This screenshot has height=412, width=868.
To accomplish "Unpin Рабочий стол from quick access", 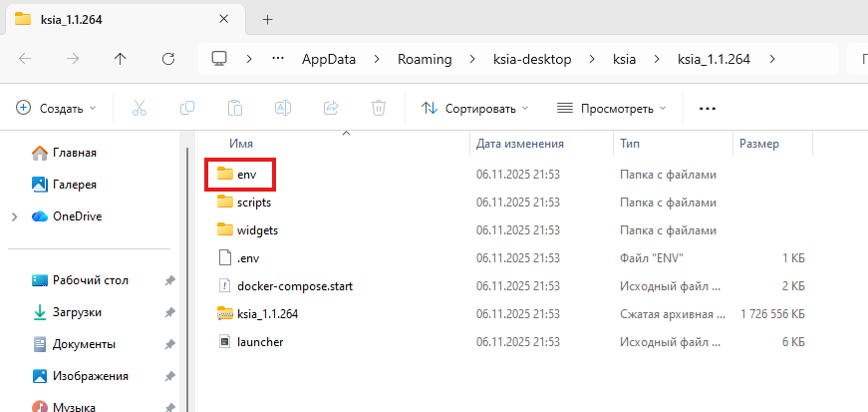I will (170, 281).
